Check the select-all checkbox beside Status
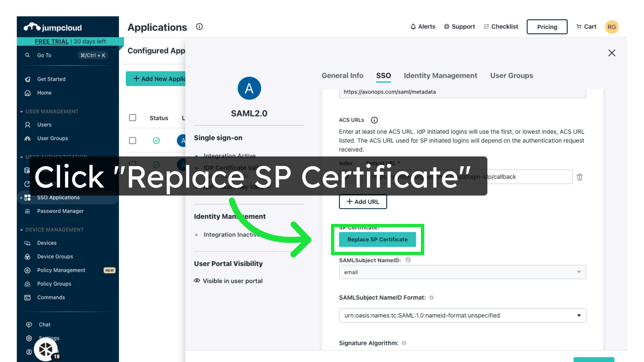 [x=132, y=118]
